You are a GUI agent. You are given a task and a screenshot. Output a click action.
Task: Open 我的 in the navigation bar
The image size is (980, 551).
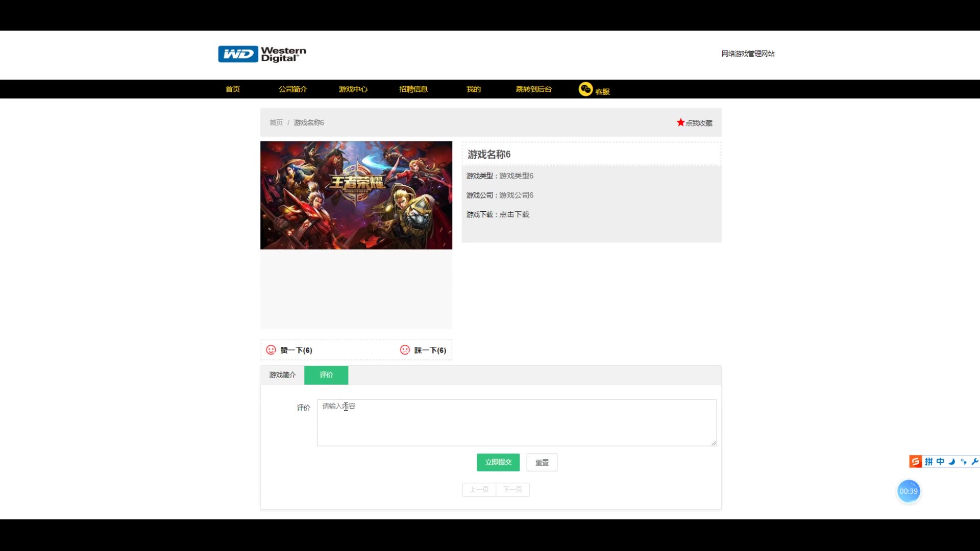(x=474, y=89)
